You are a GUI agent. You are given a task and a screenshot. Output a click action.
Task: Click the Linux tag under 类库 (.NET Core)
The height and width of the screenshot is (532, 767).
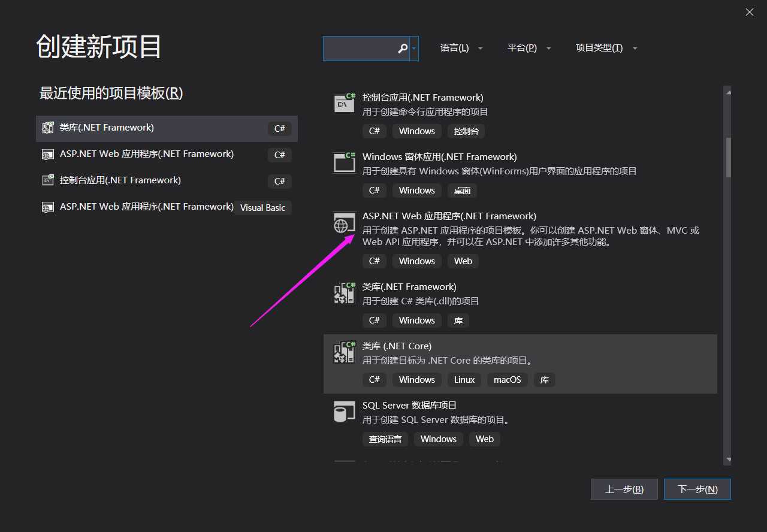pos(464,380)
